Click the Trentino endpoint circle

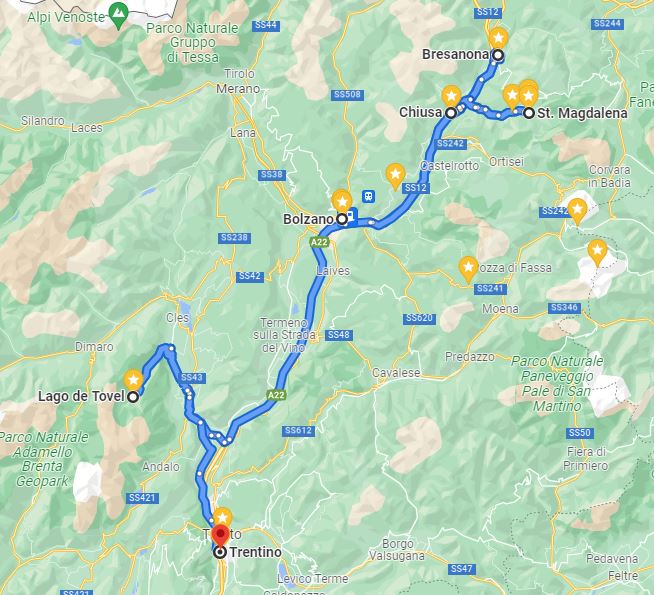pos(220,552)
